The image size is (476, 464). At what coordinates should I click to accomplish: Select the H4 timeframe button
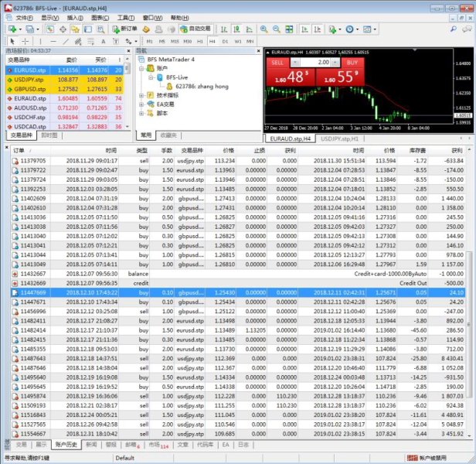click(x=211, y=41)
